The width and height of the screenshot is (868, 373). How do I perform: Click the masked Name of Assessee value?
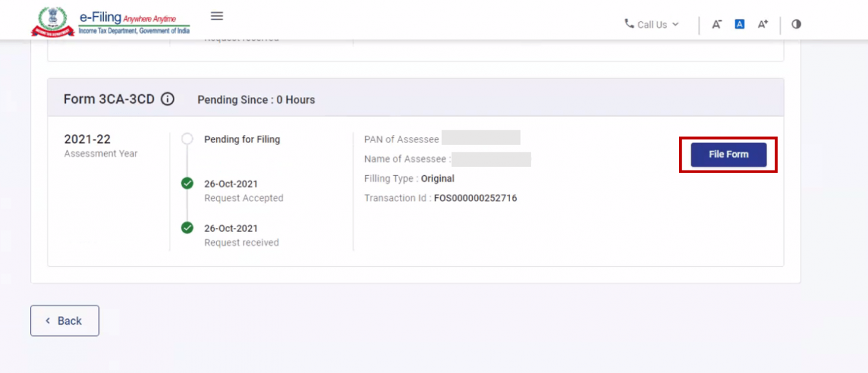[x=491, y=159]
